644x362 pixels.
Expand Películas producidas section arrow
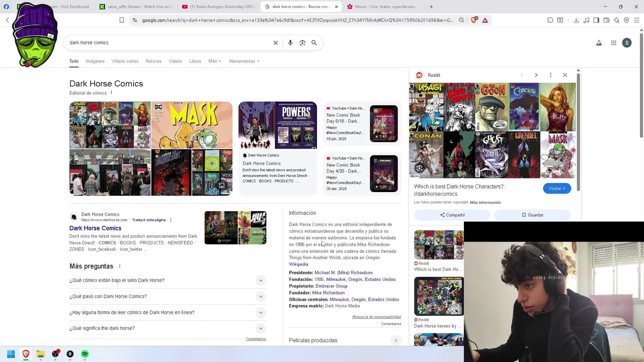pos(396,340)
